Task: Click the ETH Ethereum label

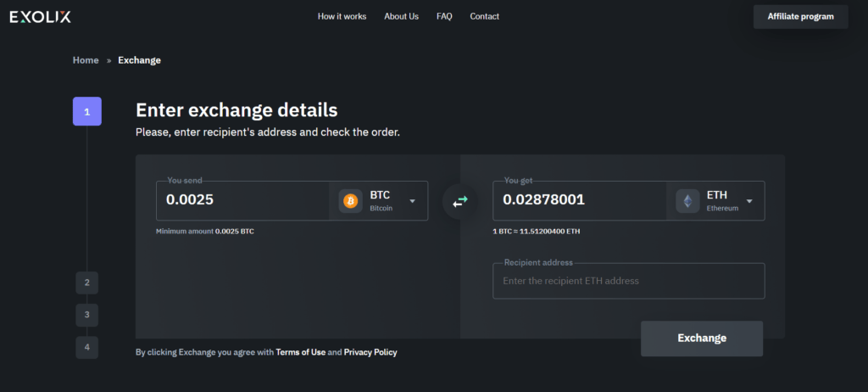Action: [x=722, y=201]
